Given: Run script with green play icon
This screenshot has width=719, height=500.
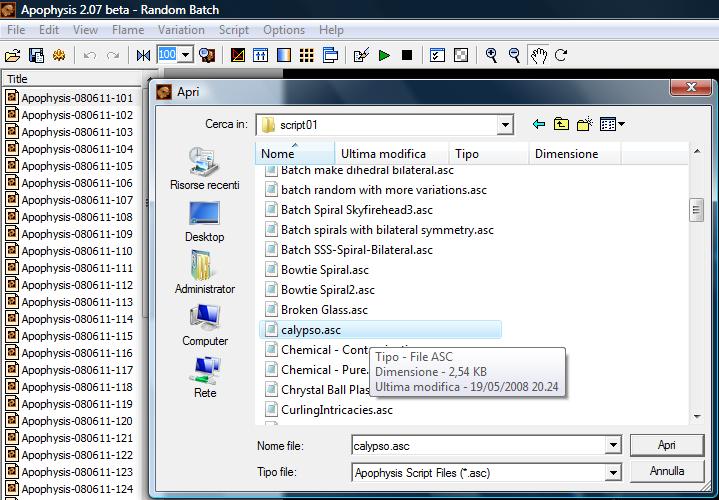Looking at the screenshot, I should pos(384,56).
